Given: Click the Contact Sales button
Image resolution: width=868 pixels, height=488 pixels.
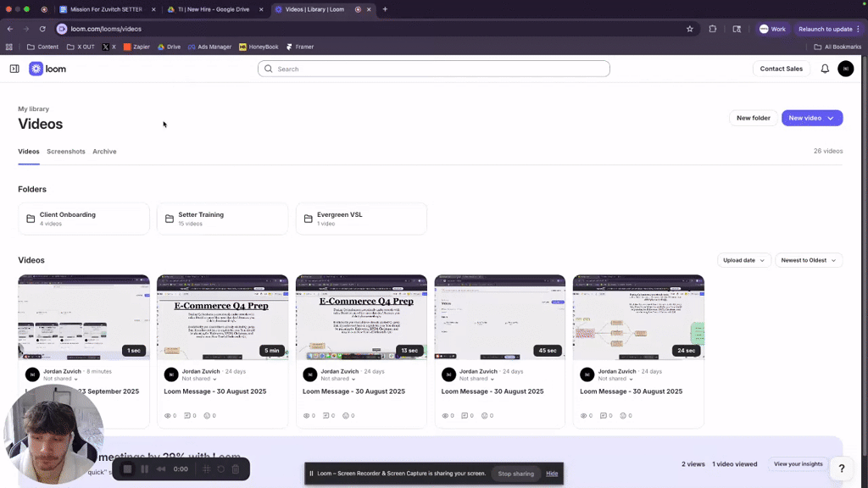Looking at the screenshot, I should (x=781, y=69).
